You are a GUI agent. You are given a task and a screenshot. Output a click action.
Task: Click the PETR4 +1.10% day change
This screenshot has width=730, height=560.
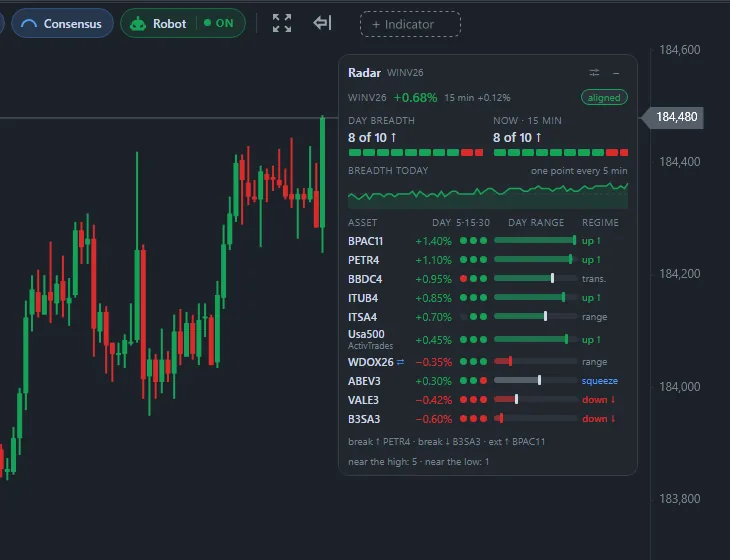(x=433, y=260)
